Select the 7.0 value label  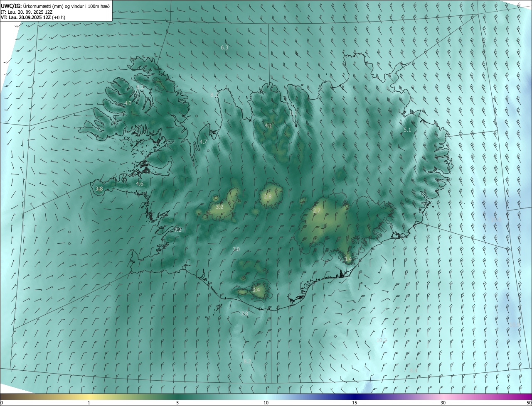point(236,249)
